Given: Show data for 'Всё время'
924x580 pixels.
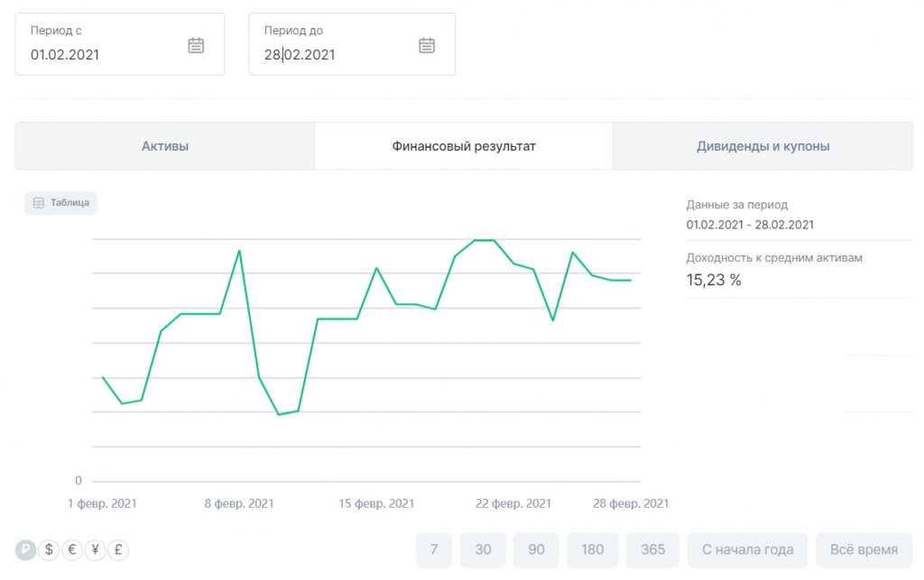Looking at the screenshot, I should coord(864,549).
